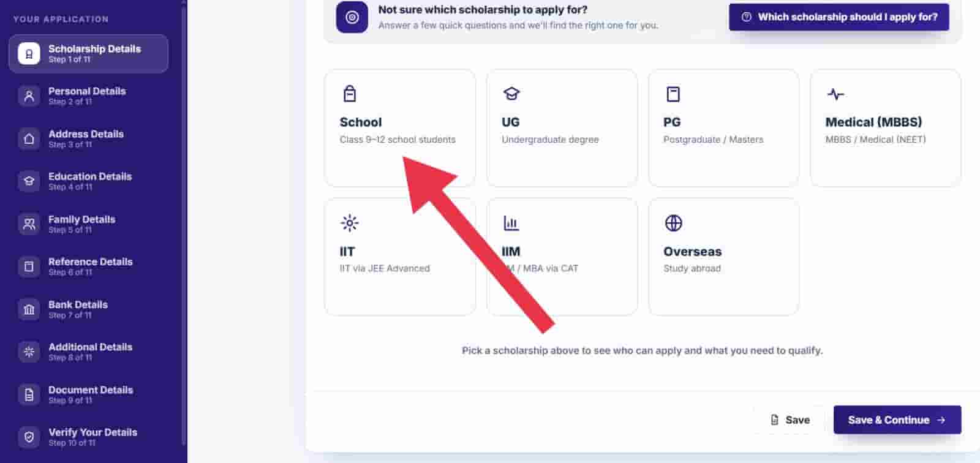Choose the PG Postgraduate / Masters card

click(x=723, y=128)
